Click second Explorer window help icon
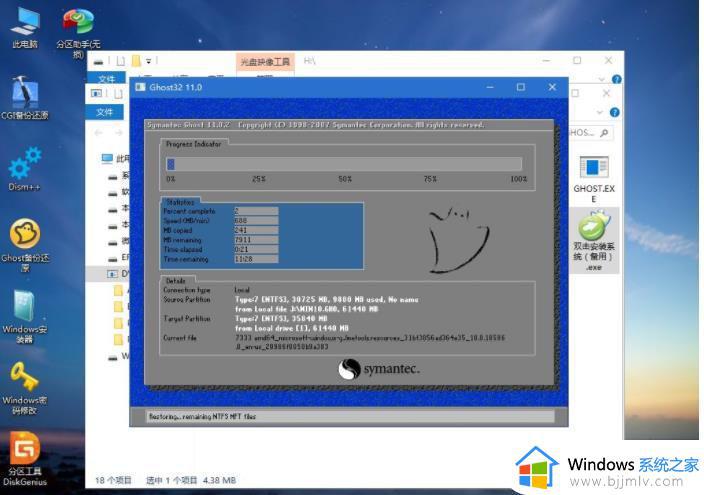Viewport: 704px width, 495px height. (615, 112)
